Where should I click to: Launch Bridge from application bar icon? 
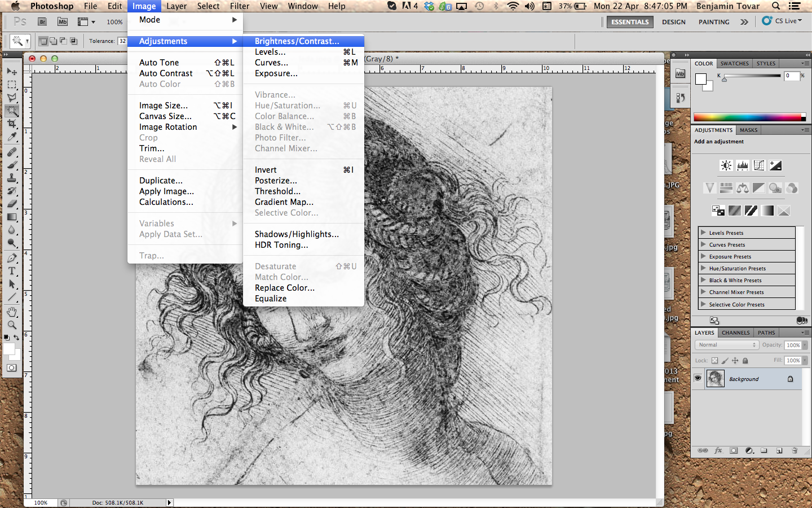[x=42, y=21]
